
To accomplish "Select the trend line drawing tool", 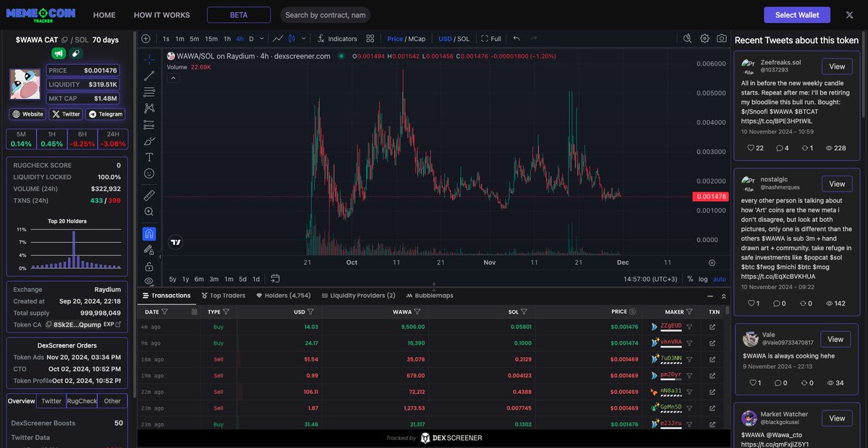I will click(149, 76).
